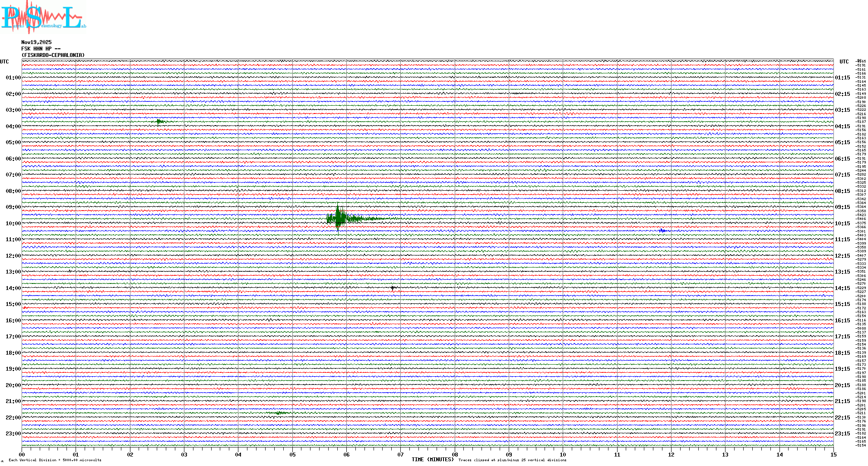Click the vertical division microvolts note
This screenshot has width=868, height=466.
55,460
